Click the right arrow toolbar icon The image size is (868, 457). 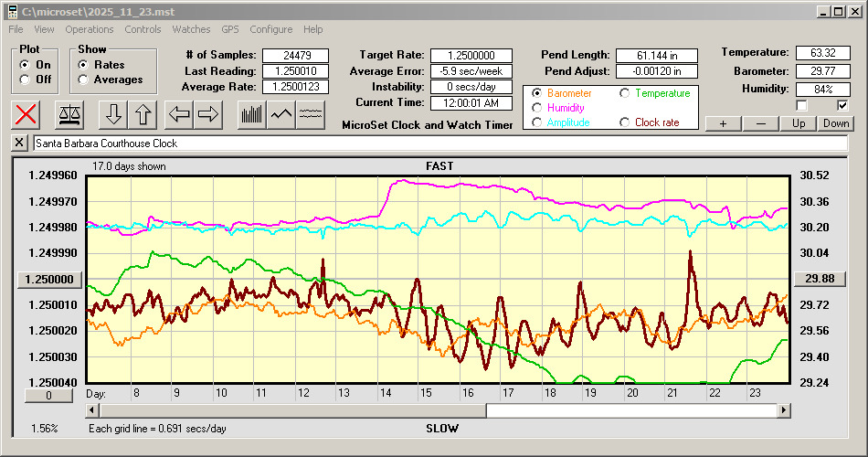point(208,114)
